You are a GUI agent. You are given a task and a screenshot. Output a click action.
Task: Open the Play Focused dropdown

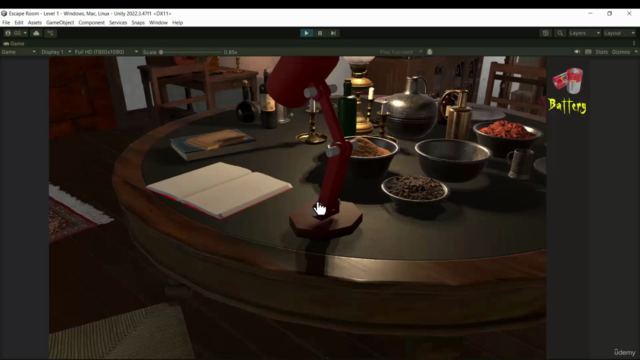(401, 52)
